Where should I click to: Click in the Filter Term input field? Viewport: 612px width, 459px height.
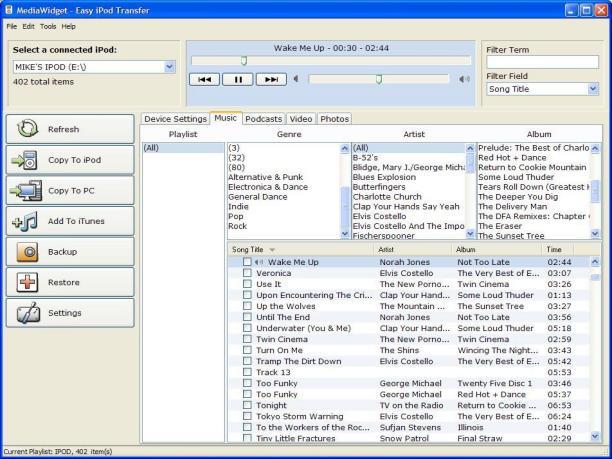[x=543, y=62]
